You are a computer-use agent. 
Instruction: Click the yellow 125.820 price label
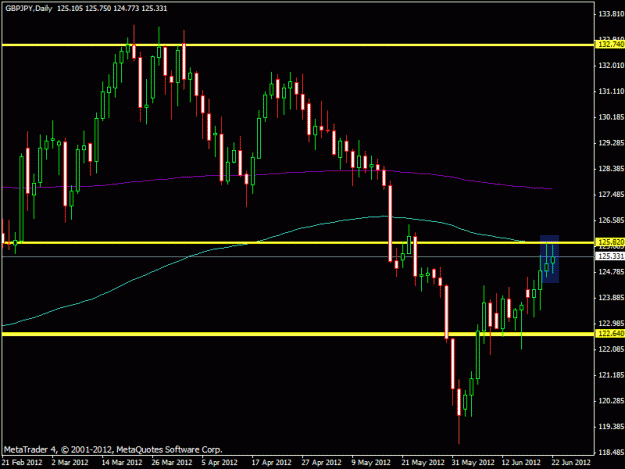point(610,242)
